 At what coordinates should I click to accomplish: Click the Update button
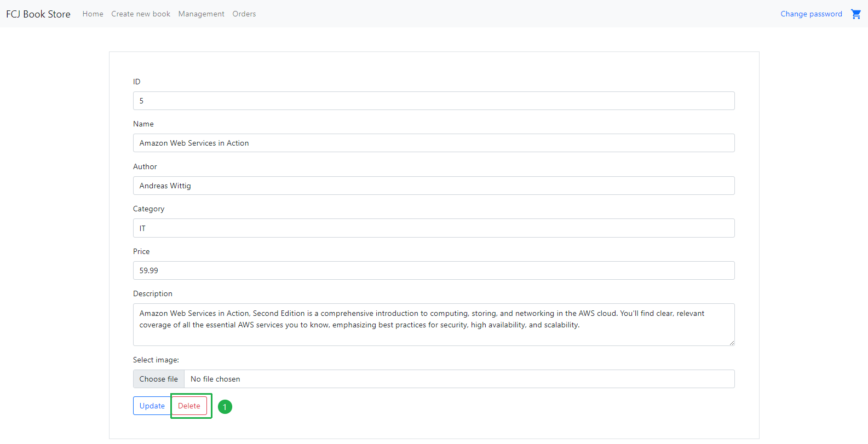click(152, 406)
